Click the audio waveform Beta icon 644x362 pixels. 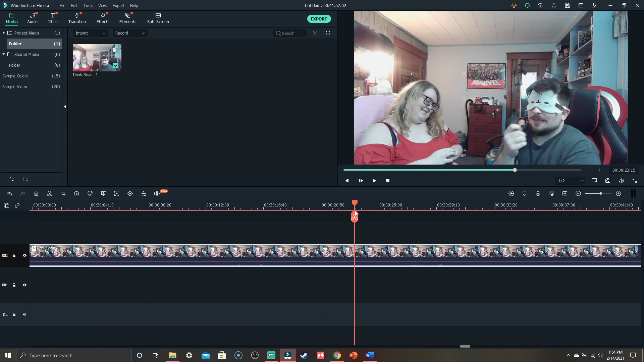pos(157,194)
